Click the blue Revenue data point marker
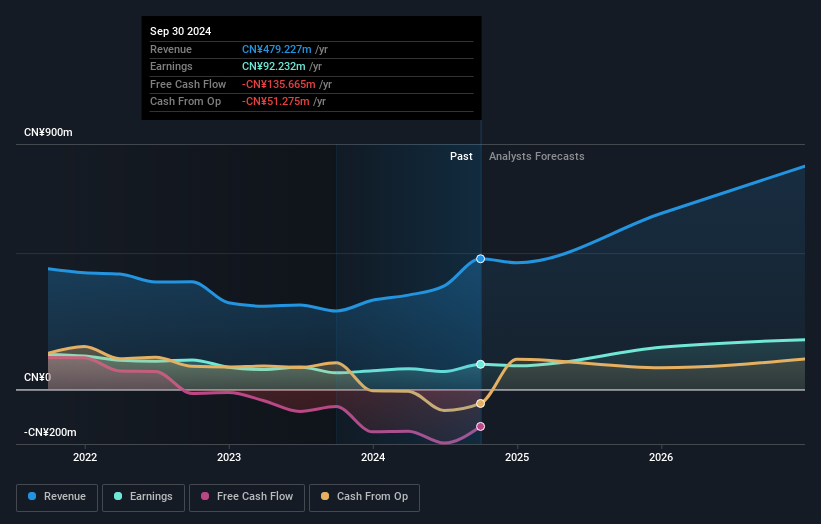 click(481, 259)
